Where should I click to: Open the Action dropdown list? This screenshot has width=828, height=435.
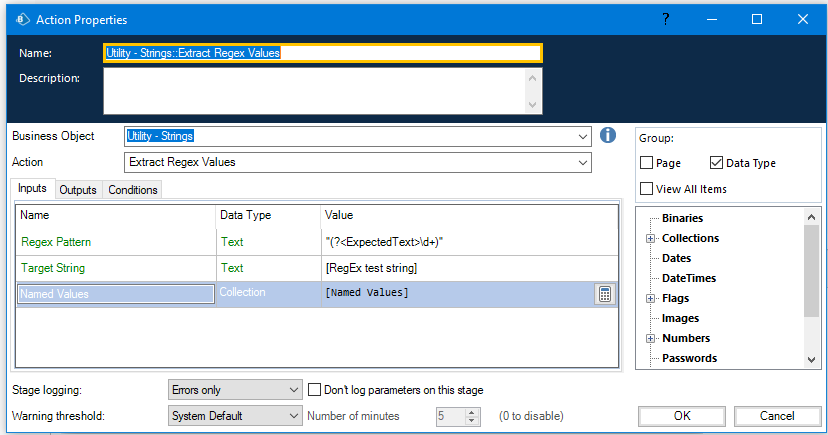pos(583,162)
